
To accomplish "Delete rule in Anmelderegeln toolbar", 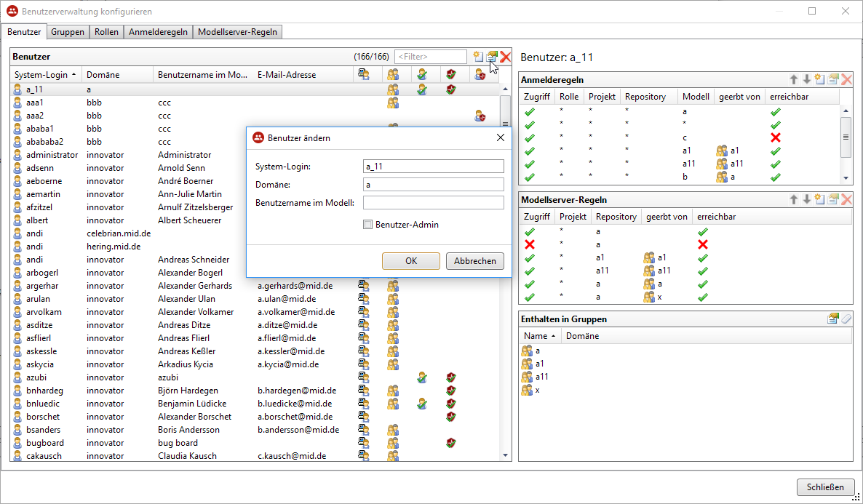I will (846, 80).
